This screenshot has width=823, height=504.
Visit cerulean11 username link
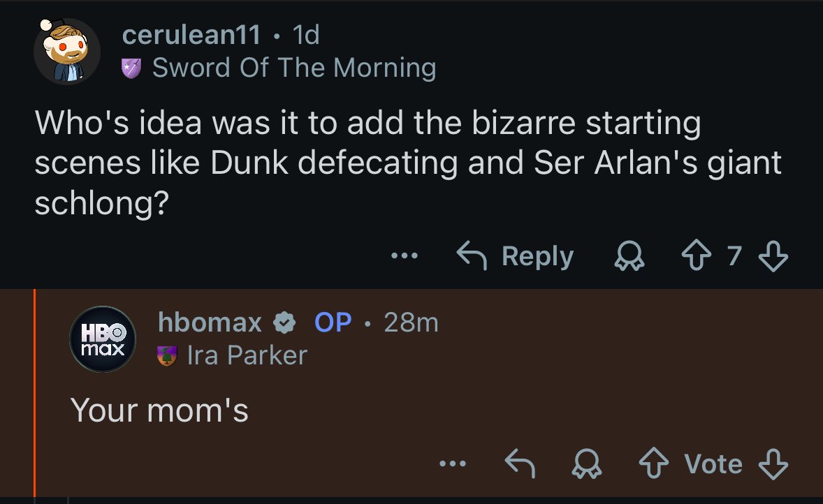[x=191, y=34]
